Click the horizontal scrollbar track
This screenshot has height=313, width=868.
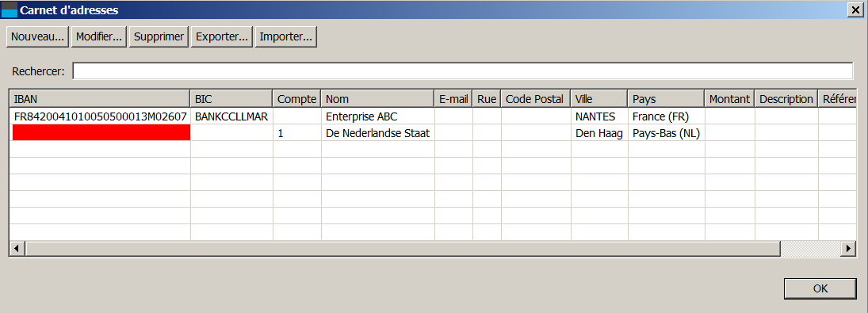coord(810,249)
